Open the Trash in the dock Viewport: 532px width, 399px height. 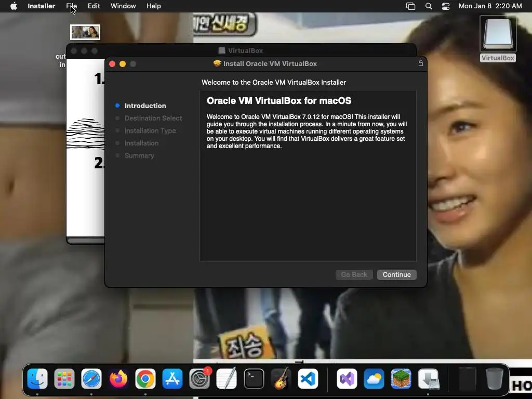[495, 379]
